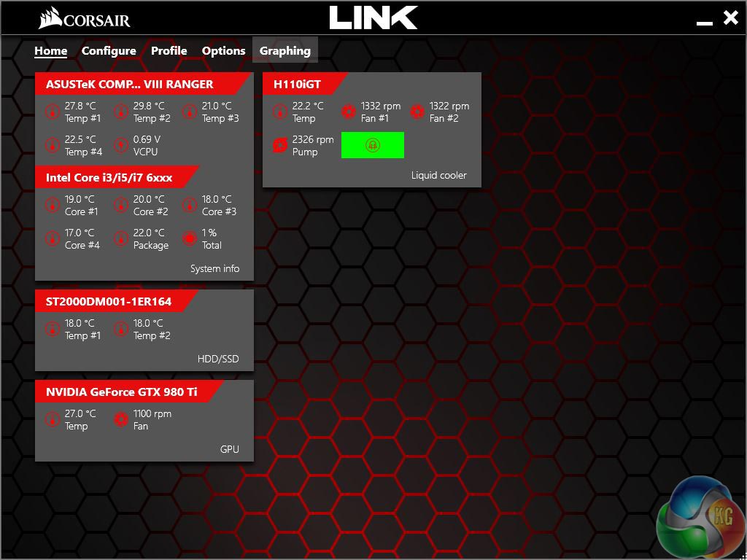Click the HDD/SSD panel label
This screenshot has height=560, width=747.
click(218, 359)
